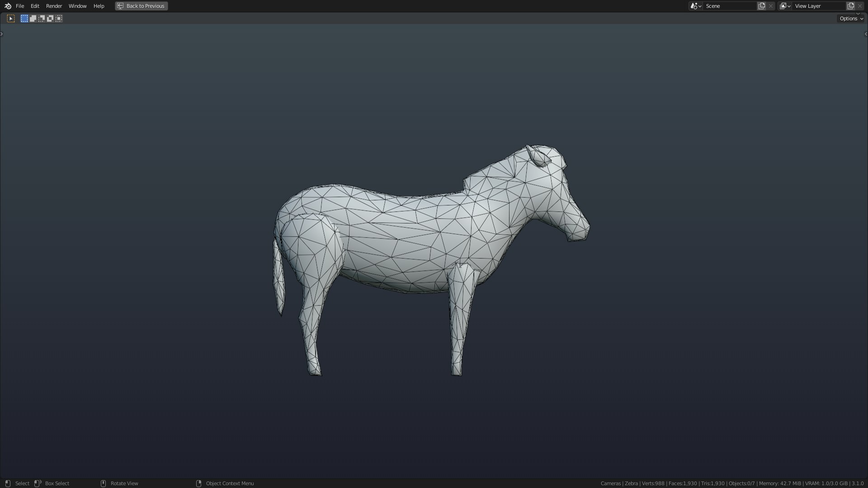Expand the right sidebar region arrow
Image resolution: width=868 pixels, height=488 pixels.
coord(866,34)
